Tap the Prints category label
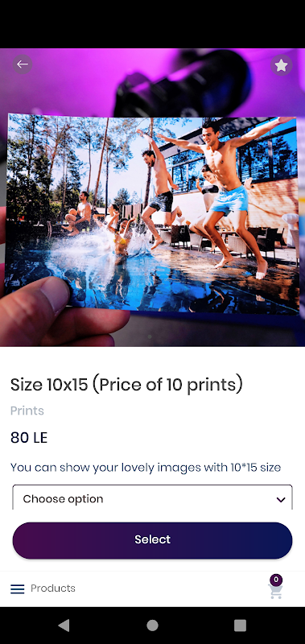 coord(27,411)
